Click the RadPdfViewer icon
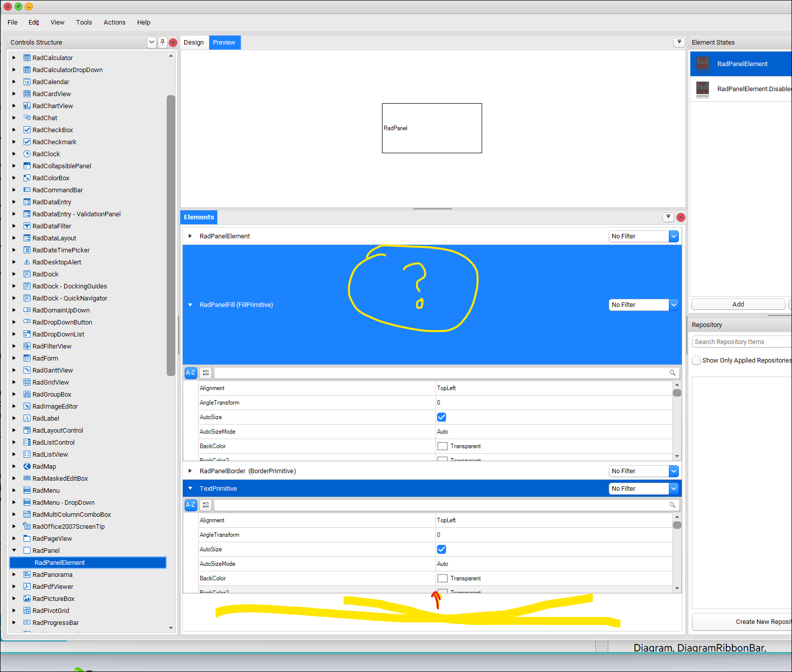Image resolution: width=792 pixels, height=672 pixels. [x=27, y=586]
